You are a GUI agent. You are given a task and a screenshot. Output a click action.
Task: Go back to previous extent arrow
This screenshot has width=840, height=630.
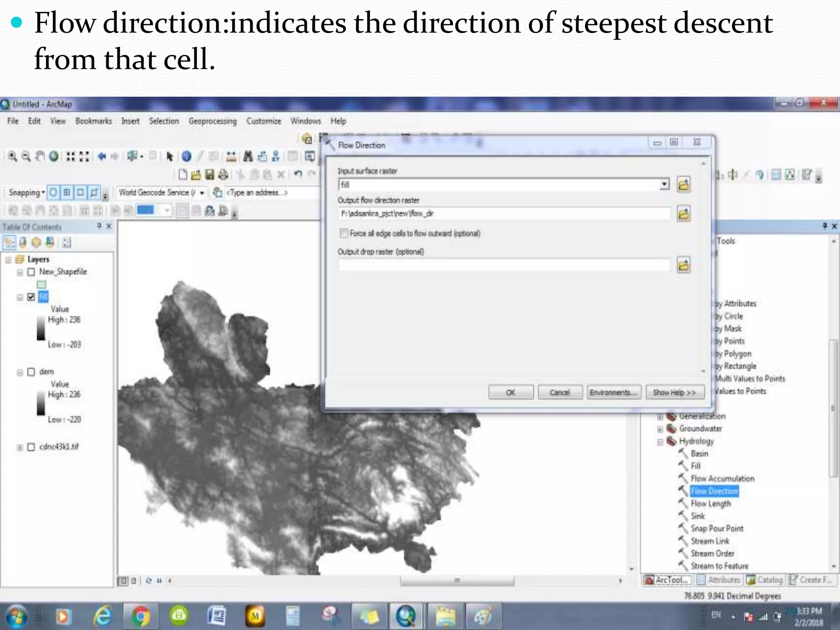coord(102,156)
